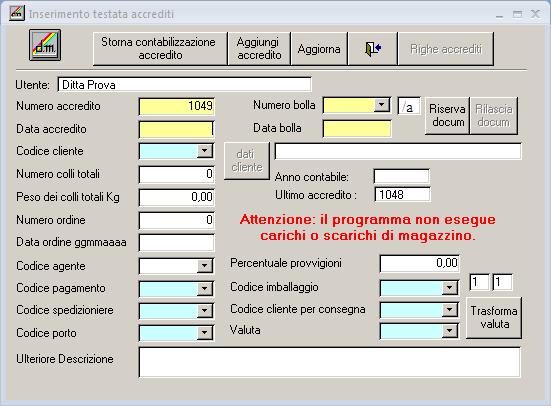
Task: Close the Inserimento testata accrediti window
Action: [535, 14]
